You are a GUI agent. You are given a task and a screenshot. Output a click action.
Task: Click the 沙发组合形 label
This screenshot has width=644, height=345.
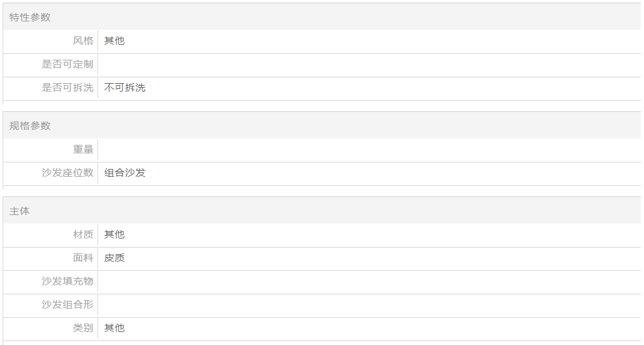pos(68,304)
